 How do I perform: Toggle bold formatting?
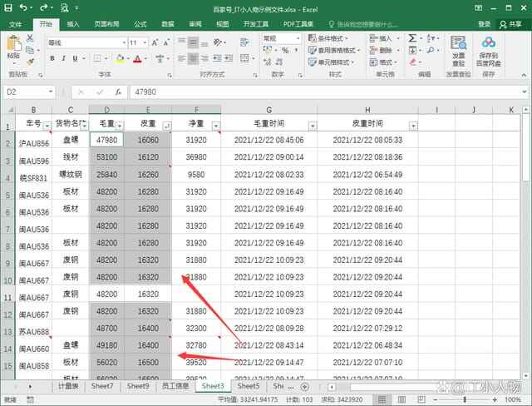(52, 58)
